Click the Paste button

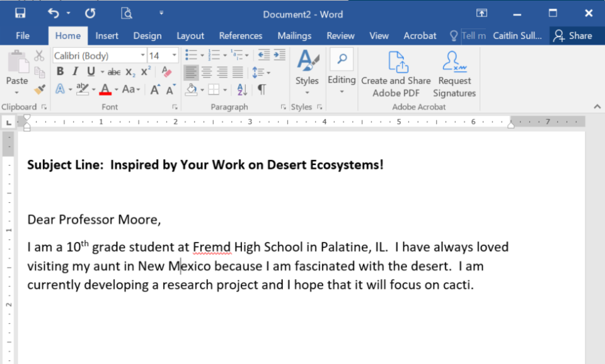[x=16, y=71]
